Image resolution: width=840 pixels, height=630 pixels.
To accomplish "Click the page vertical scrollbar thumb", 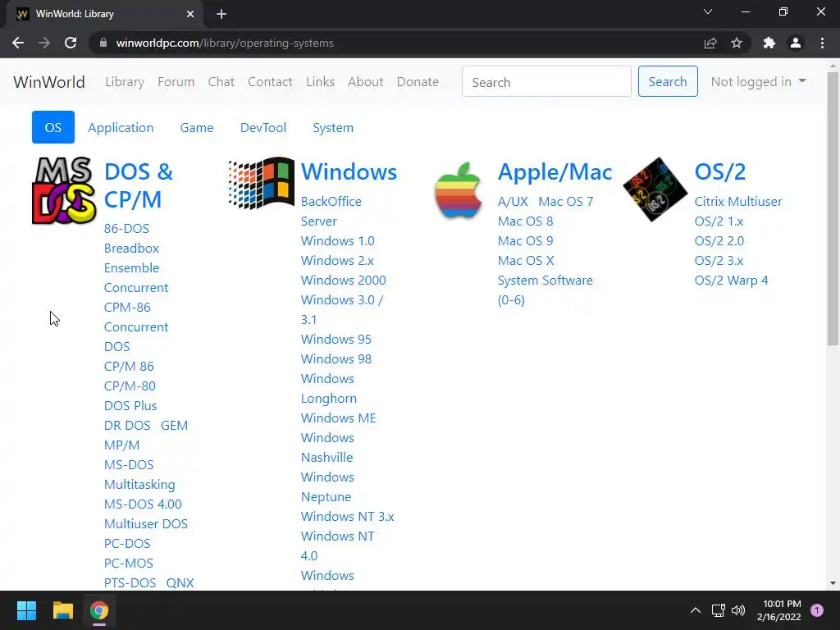I will [833, 209].
